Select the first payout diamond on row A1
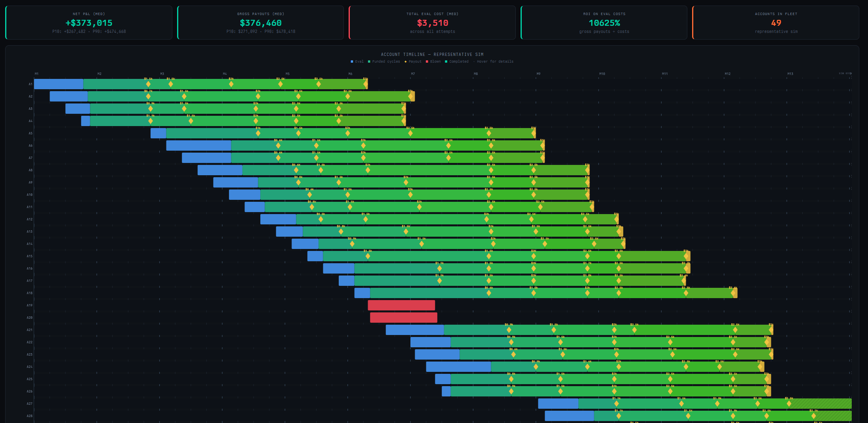Image resolution: width=868 pixels, height=423 pixels. [149, 84]
